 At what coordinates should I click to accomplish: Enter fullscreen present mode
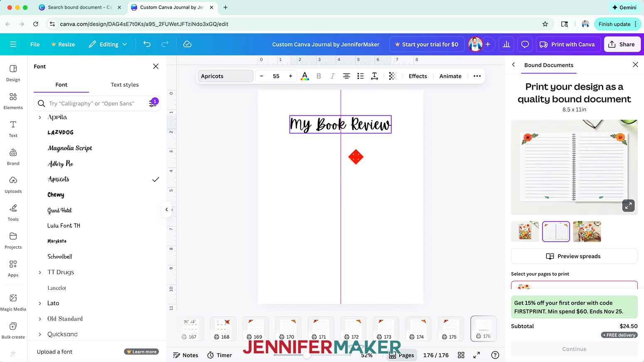[x=477, y=355]
